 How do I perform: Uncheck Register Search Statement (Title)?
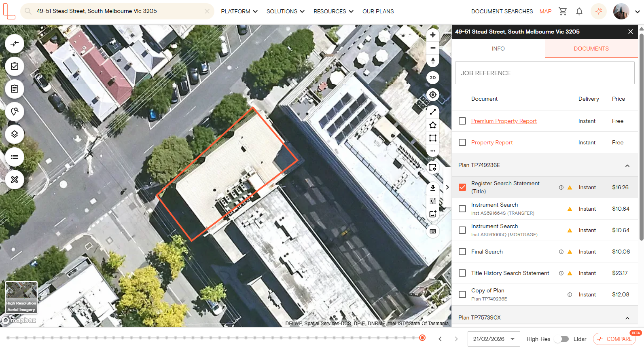(462, 187)
